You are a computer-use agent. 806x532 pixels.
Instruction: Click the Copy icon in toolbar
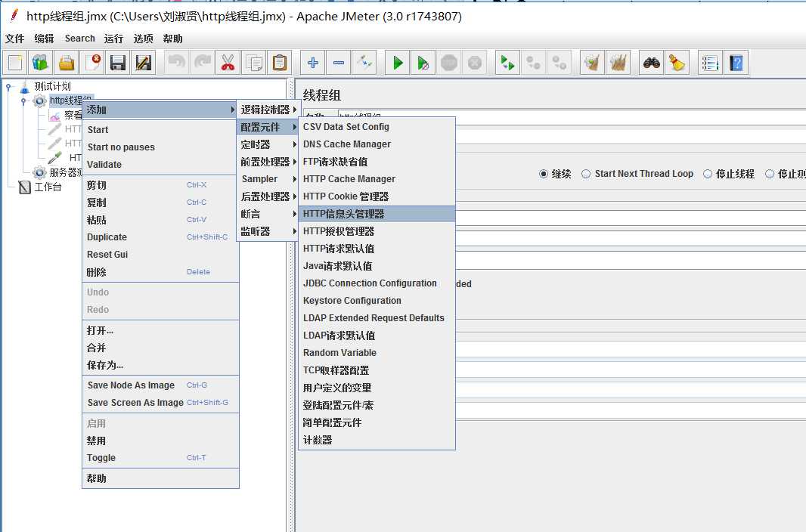[254, 63]
